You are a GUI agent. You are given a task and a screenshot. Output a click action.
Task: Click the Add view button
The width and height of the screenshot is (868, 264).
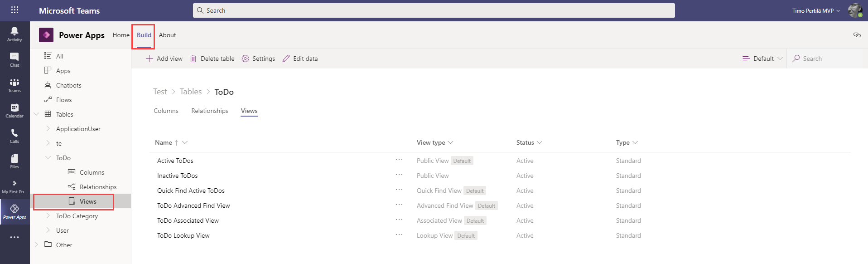(164, 59)
